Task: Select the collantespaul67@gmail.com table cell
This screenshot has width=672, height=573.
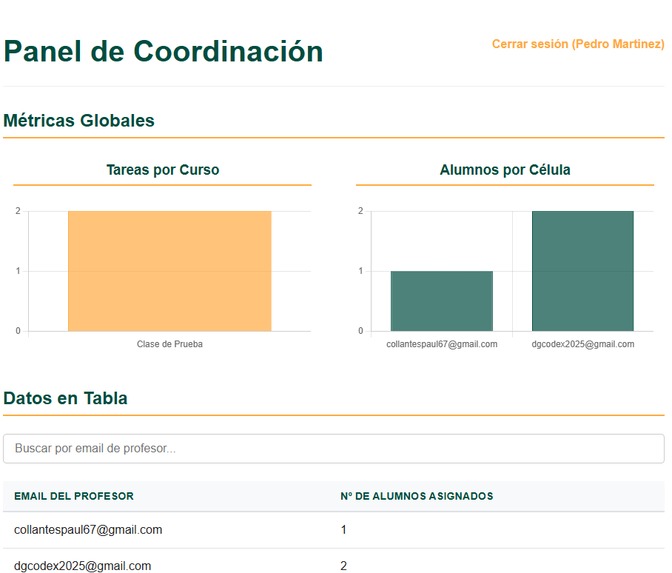Action: [88, 530]
